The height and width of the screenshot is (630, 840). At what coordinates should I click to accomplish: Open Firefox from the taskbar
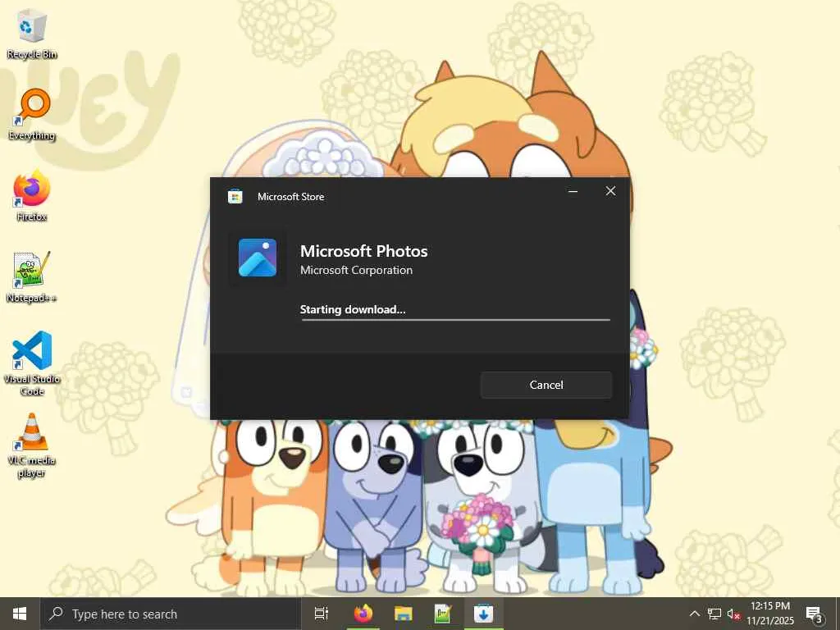tap(363, 614)
